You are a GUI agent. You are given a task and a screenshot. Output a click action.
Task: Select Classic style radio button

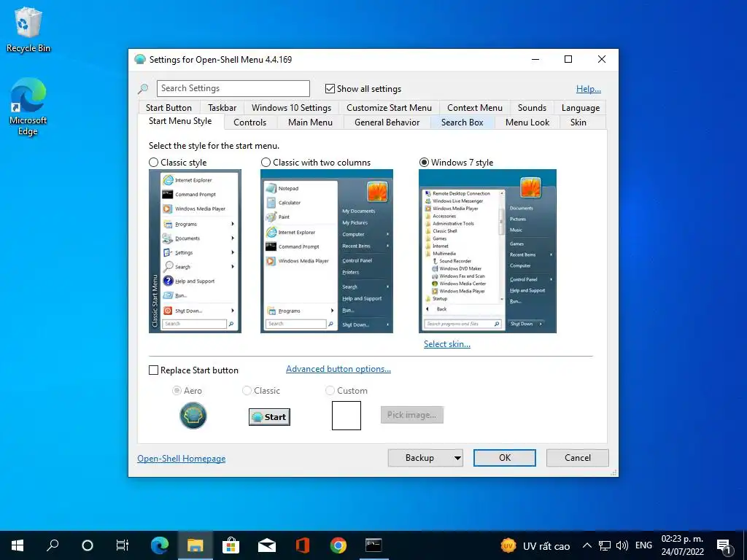[x=153, y=163]
